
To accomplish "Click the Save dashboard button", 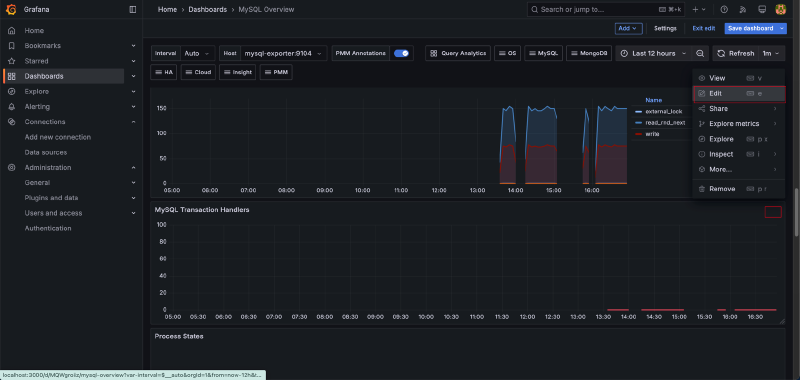I will 751,29.
